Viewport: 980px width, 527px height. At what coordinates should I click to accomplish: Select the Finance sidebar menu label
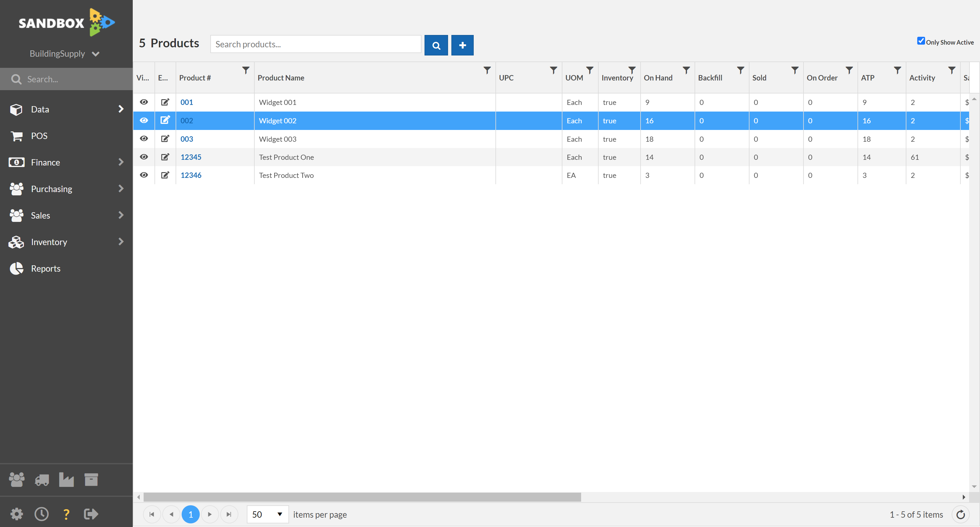45,163
